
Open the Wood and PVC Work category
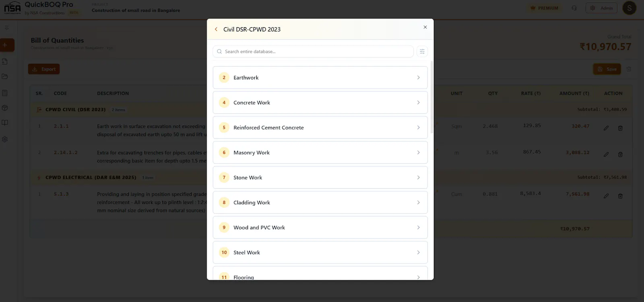pyautogui.click(x=320, y=227)
